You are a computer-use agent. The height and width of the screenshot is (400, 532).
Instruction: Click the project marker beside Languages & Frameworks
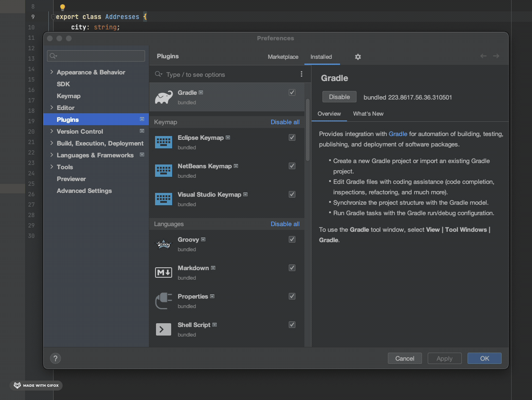(x=142, y=155)
